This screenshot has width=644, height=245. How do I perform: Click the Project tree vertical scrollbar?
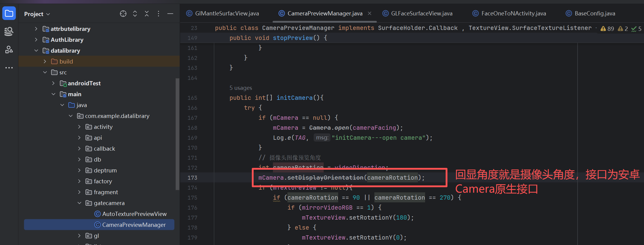178,133
